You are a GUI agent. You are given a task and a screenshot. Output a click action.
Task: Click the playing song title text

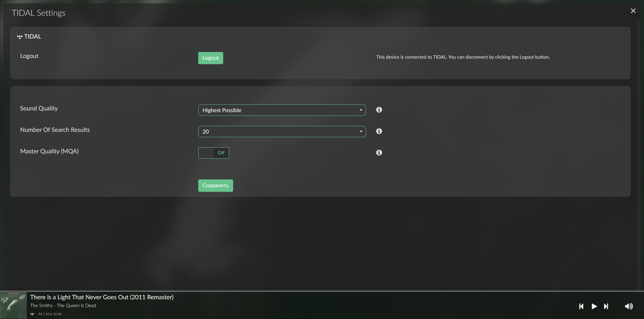pyautogui.click(x=102, y=297)
